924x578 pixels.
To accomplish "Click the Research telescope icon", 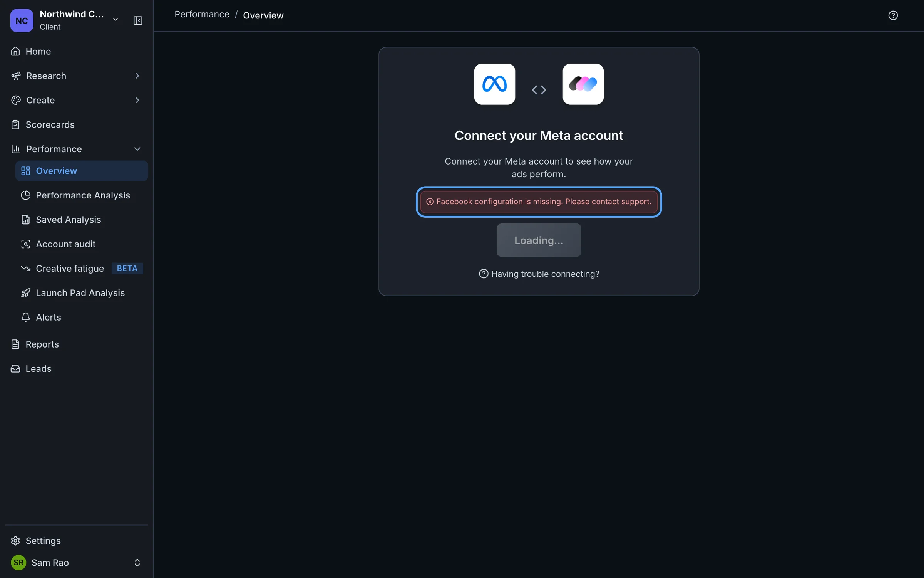I will (x=16, y=76).
